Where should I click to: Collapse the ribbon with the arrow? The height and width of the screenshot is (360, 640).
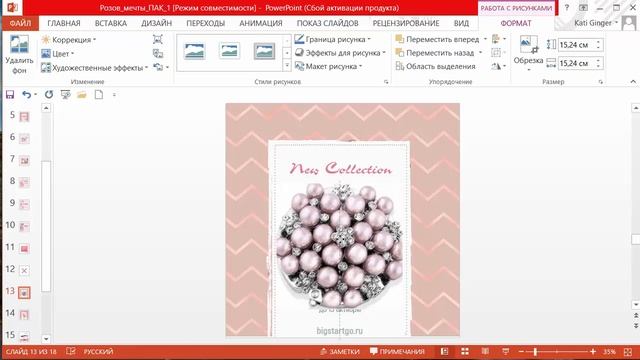(633, 82)
